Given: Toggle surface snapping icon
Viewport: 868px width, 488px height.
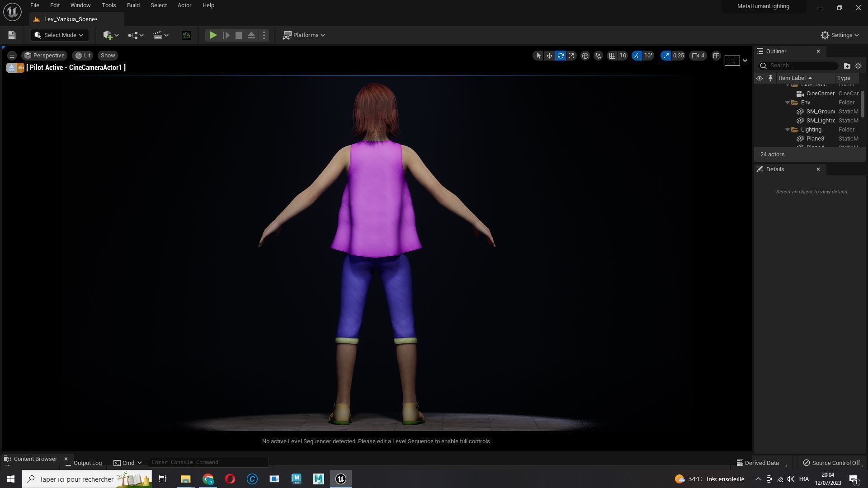Looking at the screenshot, I should [598, 56].
